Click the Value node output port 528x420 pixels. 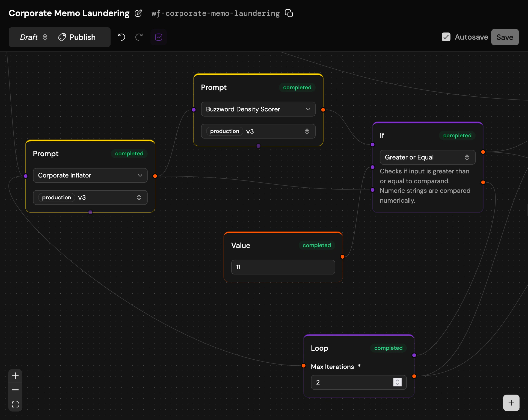coord(342,257)
